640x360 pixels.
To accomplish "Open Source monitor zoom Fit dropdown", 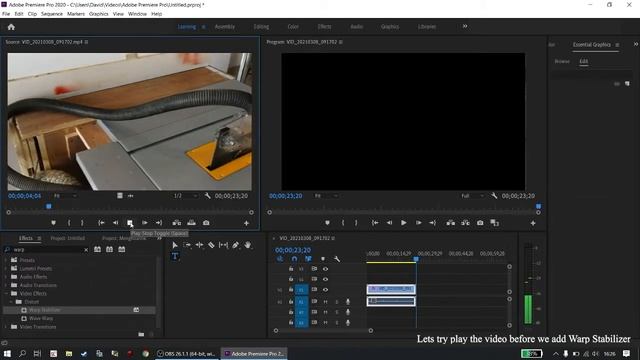I will (65, 196).
